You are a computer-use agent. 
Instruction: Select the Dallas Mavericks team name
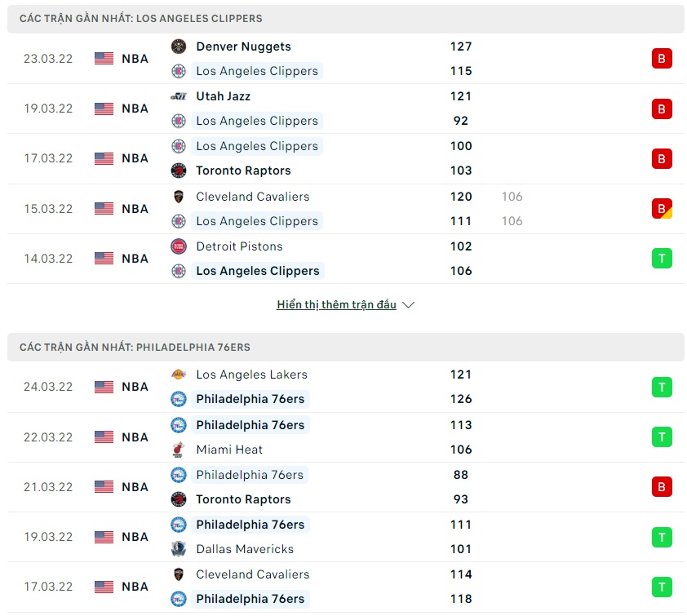(x=244, y=549)
